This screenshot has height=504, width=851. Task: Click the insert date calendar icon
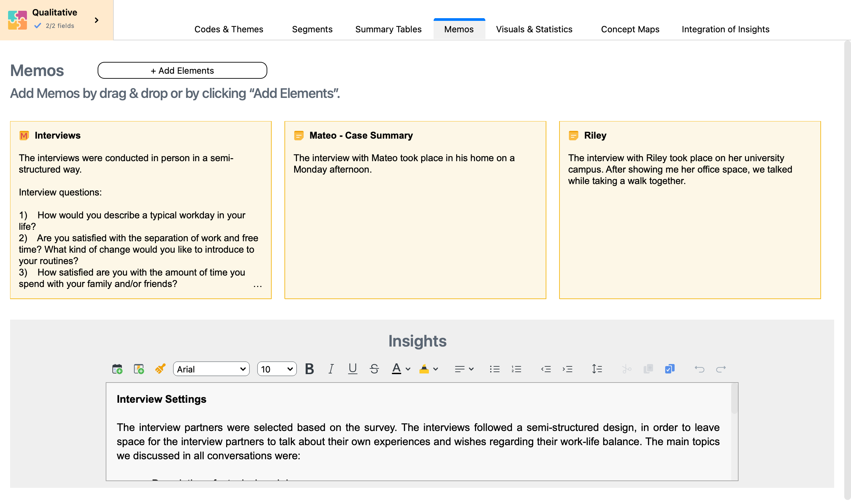pyautogui.click(x=117, y=369)
